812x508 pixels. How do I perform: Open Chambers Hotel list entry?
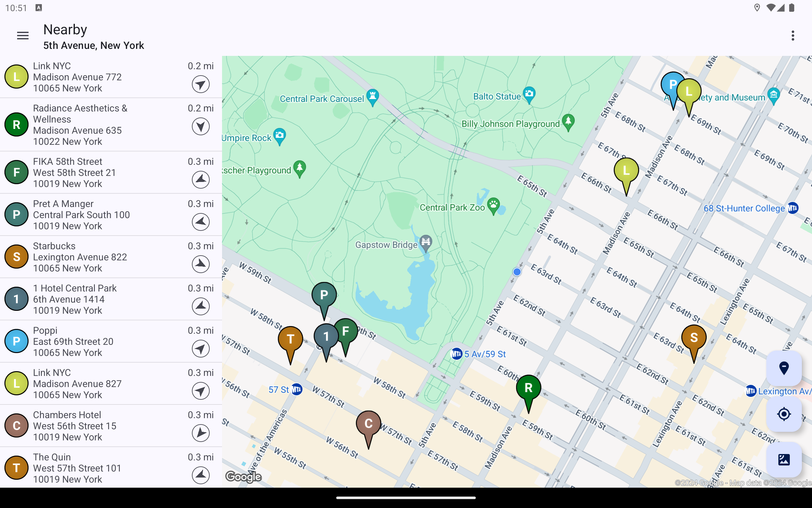pyautogui.click(x=111, y=426)
